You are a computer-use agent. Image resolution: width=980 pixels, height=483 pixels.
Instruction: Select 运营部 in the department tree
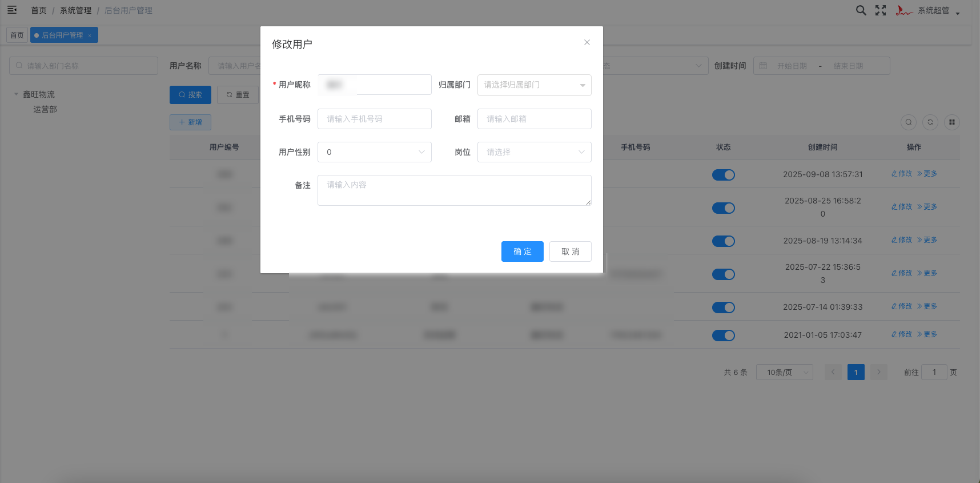pyautogui.click(x=45, y=109)
